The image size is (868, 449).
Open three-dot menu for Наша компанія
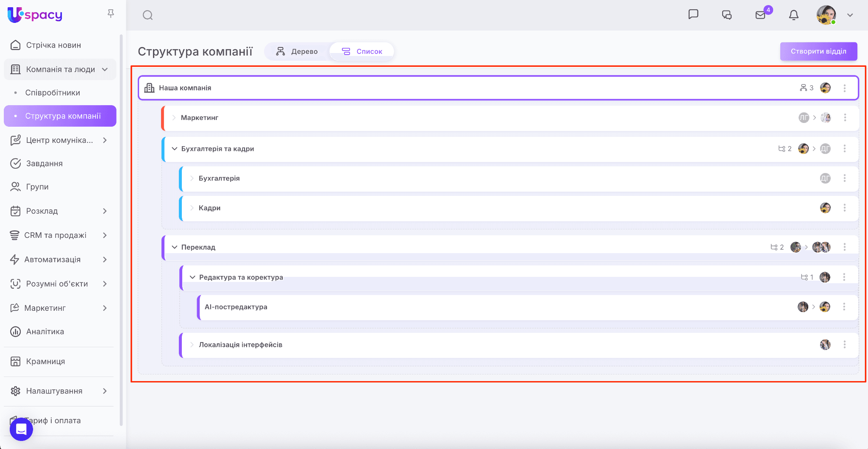(844, 88)
